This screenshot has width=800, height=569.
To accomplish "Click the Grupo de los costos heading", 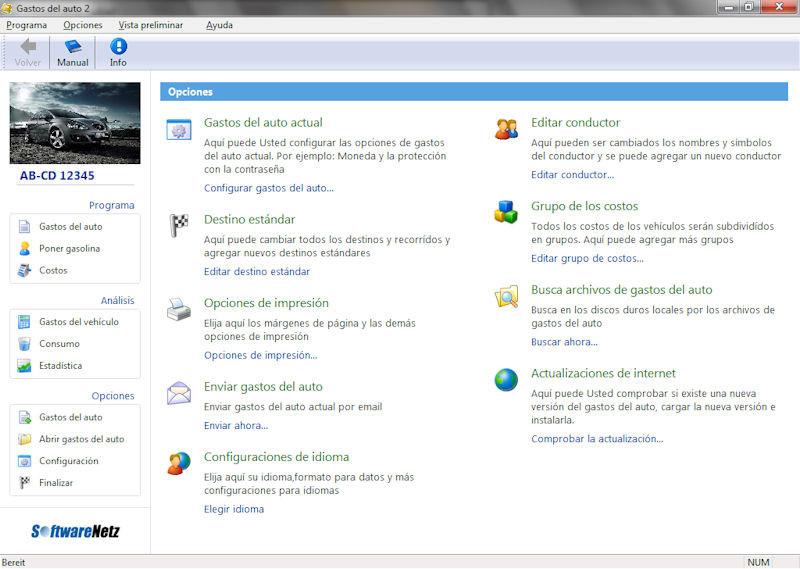I will (585, 206).
